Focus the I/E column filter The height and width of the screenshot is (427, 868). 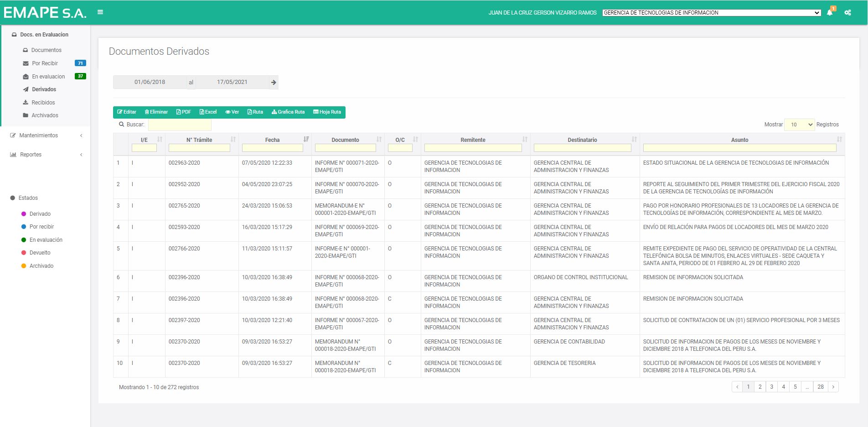click(x=144, y=148)
